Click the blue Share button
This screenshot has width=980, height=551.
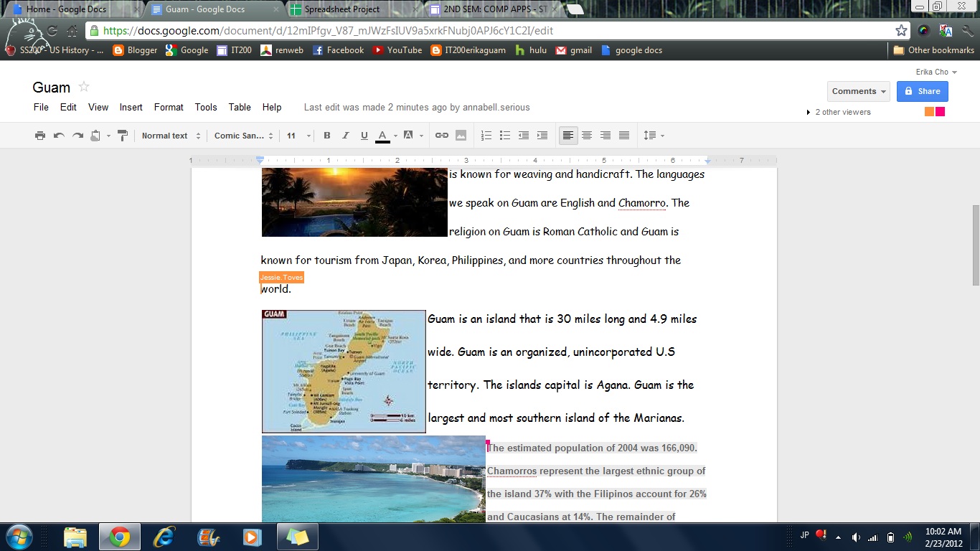point(923,91)
